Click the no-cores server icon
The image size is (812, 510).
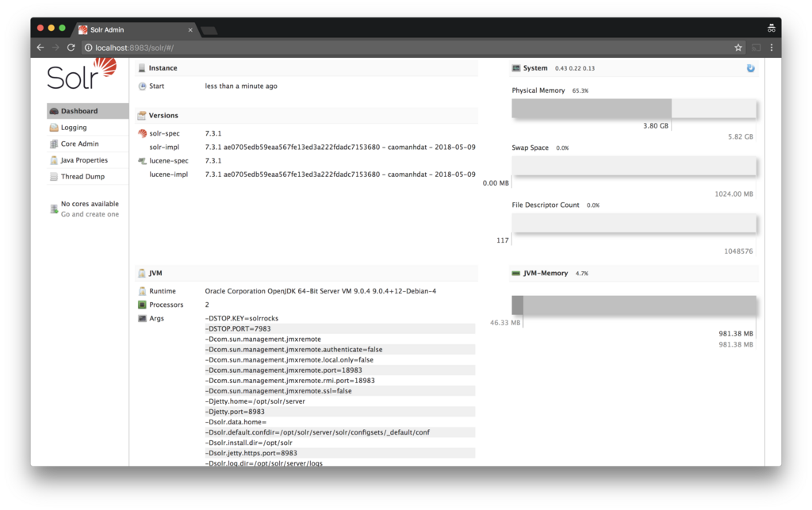[54, 209]
